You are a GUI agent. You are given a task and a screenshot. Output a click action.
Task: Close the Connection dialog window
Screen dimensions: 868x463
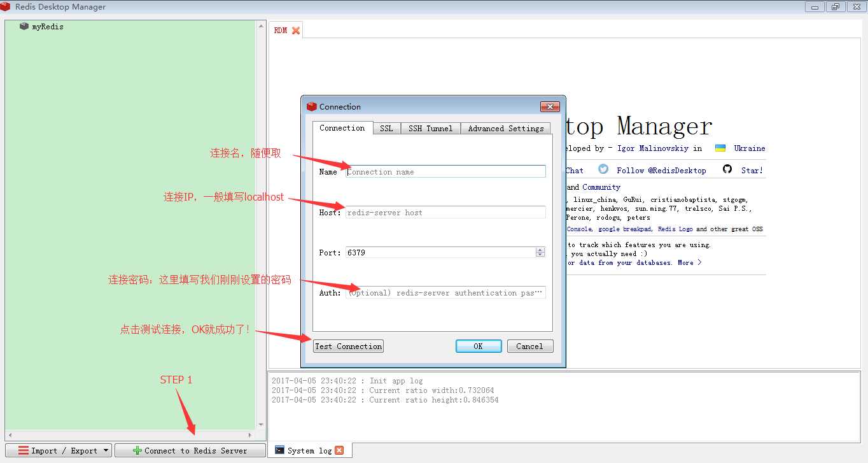pos(550,106)
